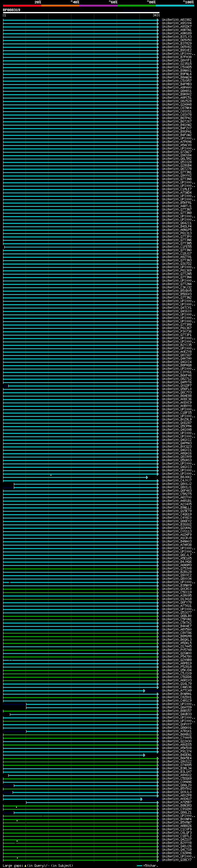This screenshot has width=197, height=868.
Task: Click the UniRef100_Q801J1 hit label
Action: pos(176,487)
